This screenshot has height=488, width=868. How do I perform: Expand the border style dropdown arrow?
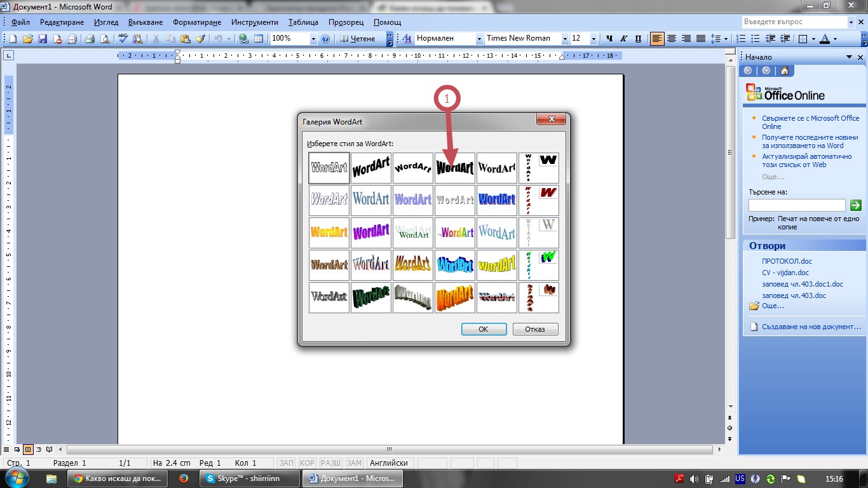tap(813, 39)
